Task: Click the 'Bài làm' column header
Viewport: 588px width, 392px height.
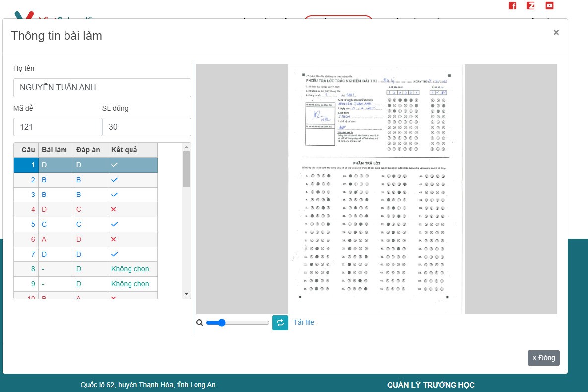Action: 54,150
